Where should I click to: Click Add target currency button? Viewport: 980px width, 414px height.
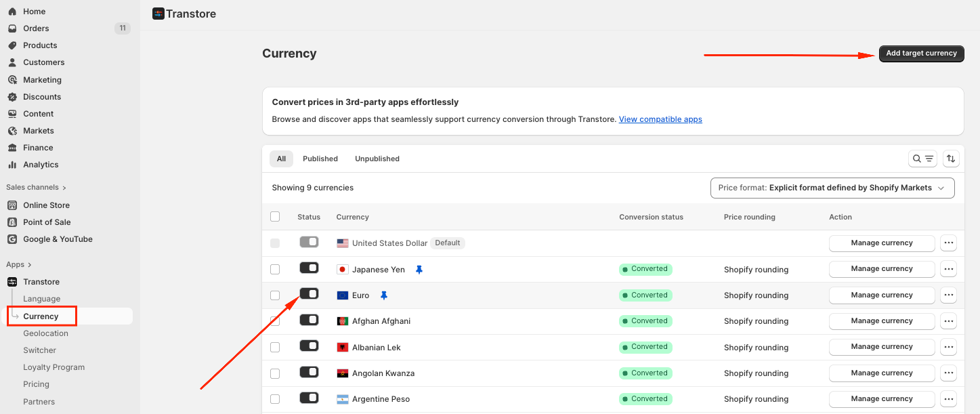tap(921, 54)
